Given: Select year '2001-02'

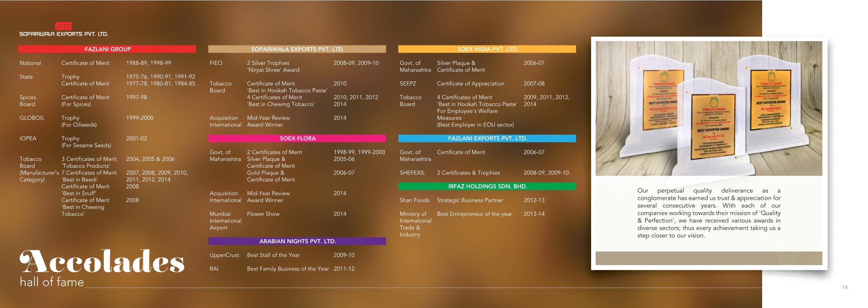Looking at the screenshot, I should tap(137, 138).
